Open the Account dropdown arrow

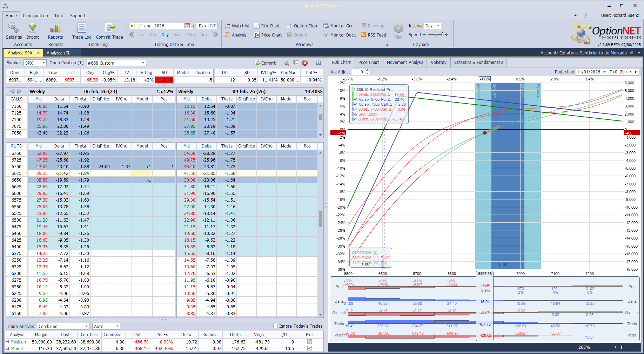coord(639,53)
